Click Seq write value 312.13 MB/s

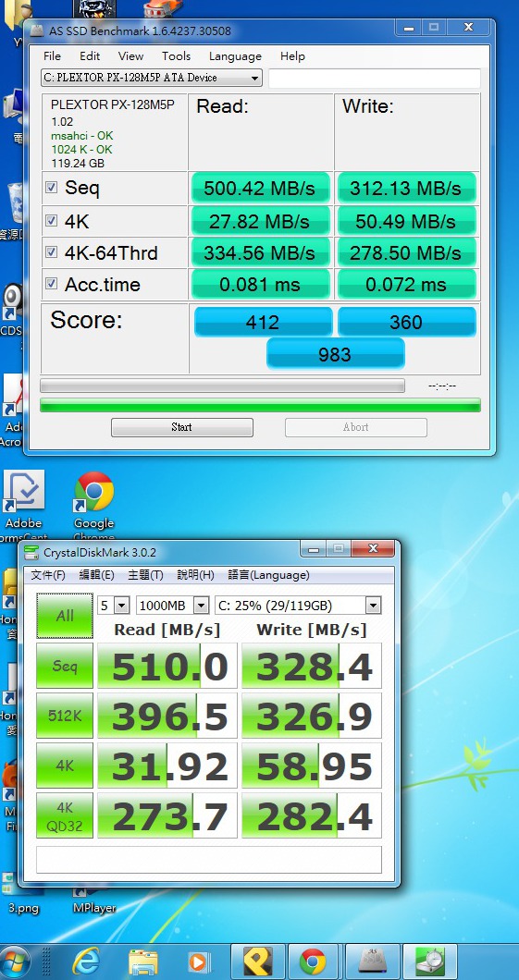[406, 188]
